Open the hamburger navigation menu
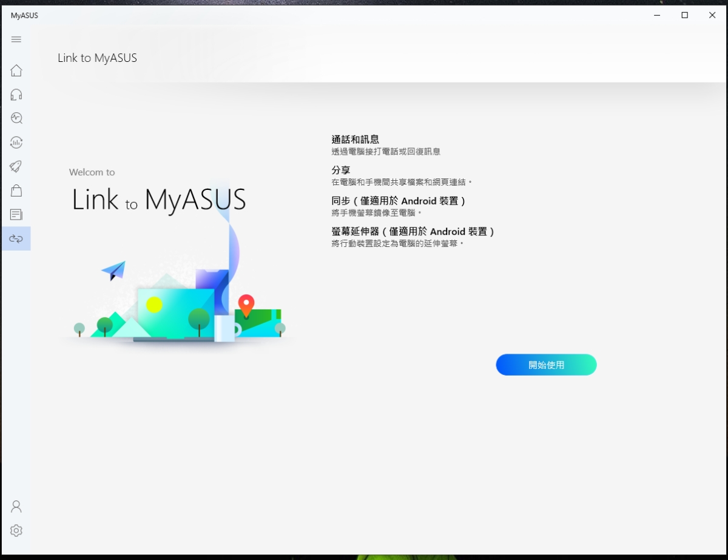Screen dimensions: 728x560 click(x=16, y=39)
